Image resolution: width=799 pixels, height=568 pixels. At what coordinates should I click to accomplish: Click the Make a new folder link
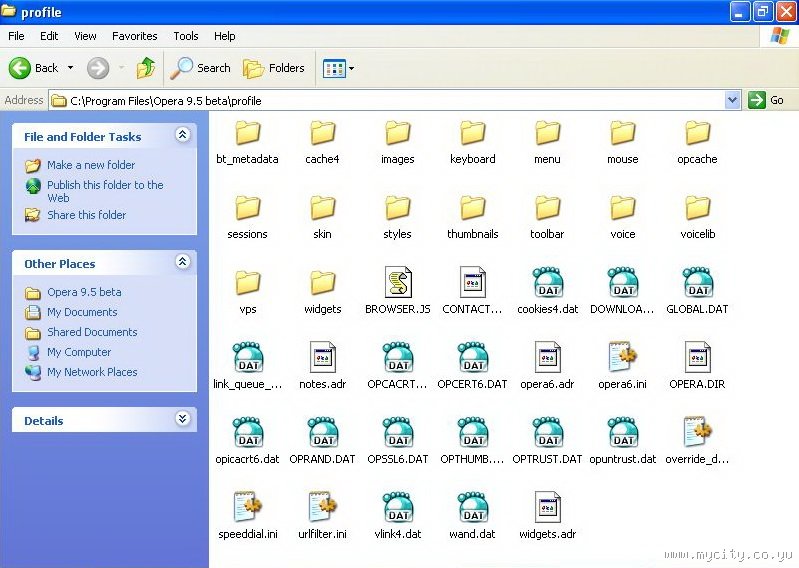[x=90, y=165]
